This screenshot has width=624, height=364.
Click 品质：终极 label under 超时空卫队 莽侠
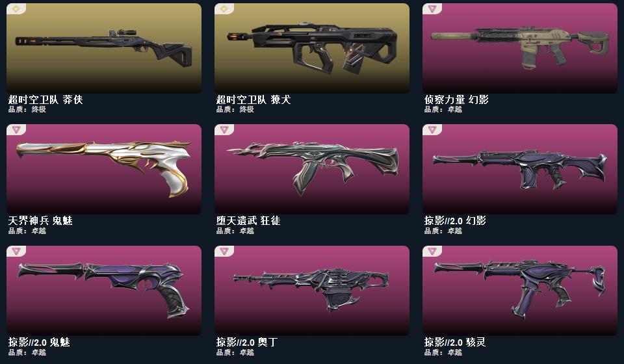pyautogui.click(x=27, y=109)
